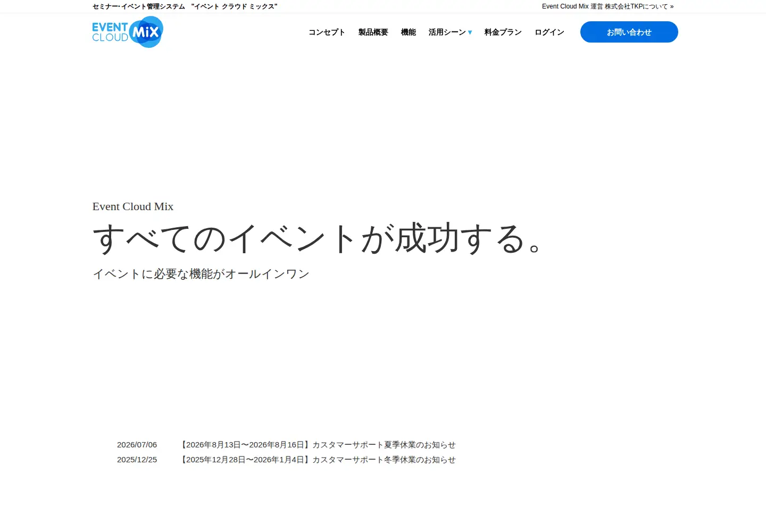Viewport: 766px width, 532px height.
Task: Go to 製品概要 page
Action: tap(373, 32)
